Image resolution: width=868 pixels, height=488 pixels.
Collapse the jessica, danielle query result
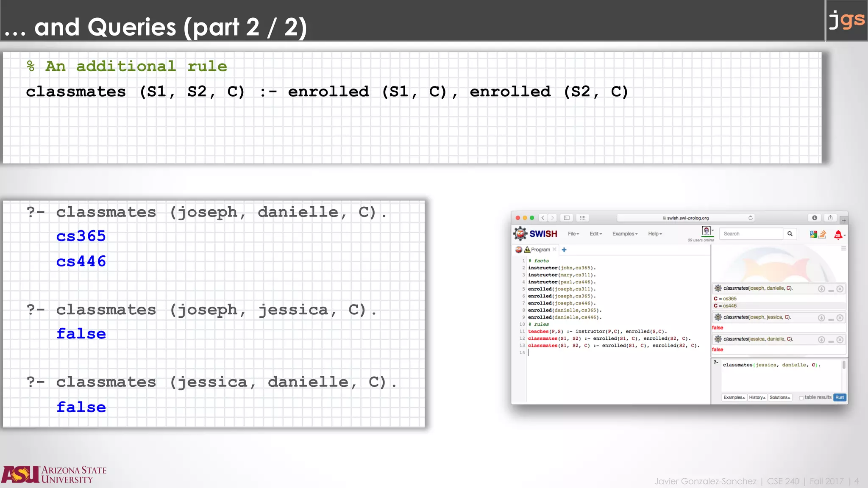(831, 341)
